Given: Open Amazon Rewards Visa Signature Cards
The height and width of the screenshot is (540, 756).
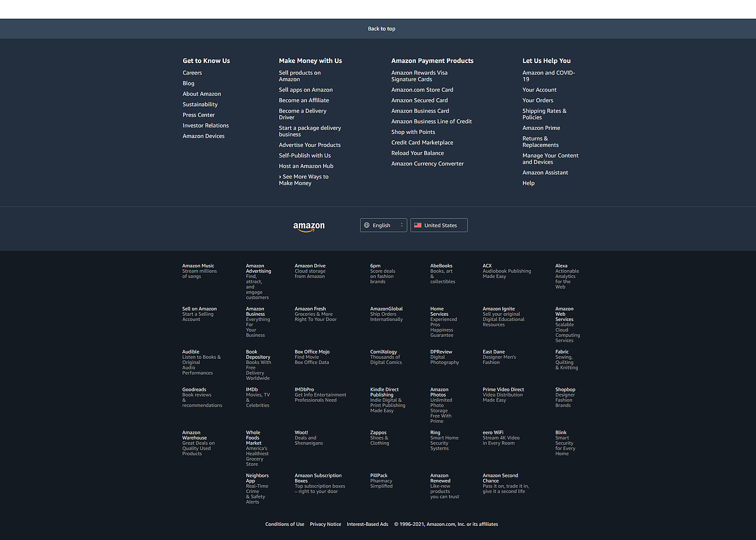Looking at the screenshot, I should point(419,76).
